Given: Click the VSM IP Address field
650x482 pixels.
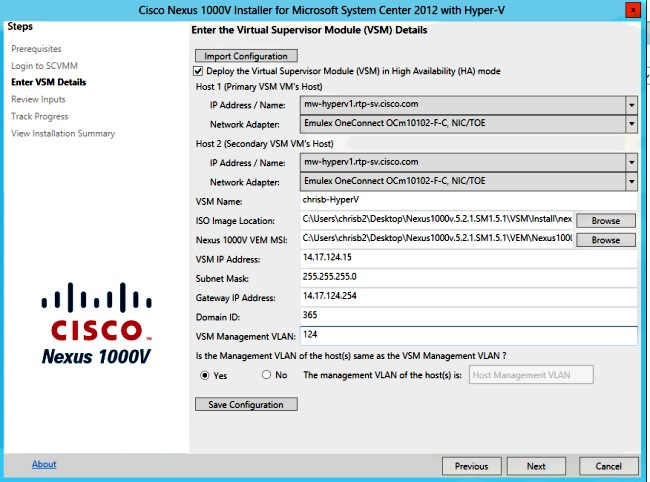Looking at the screenshot, I should coord(468,258).
